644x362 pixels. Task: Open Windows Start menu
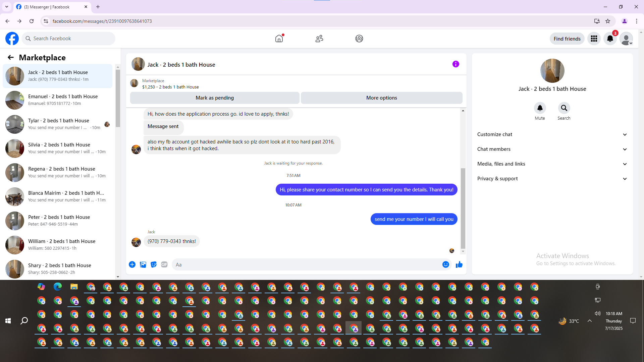click(x=8, y=321)
